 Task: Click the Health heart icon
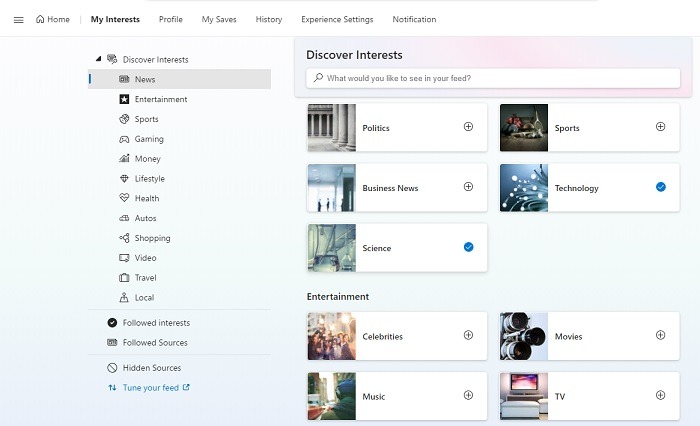point(124,198)
